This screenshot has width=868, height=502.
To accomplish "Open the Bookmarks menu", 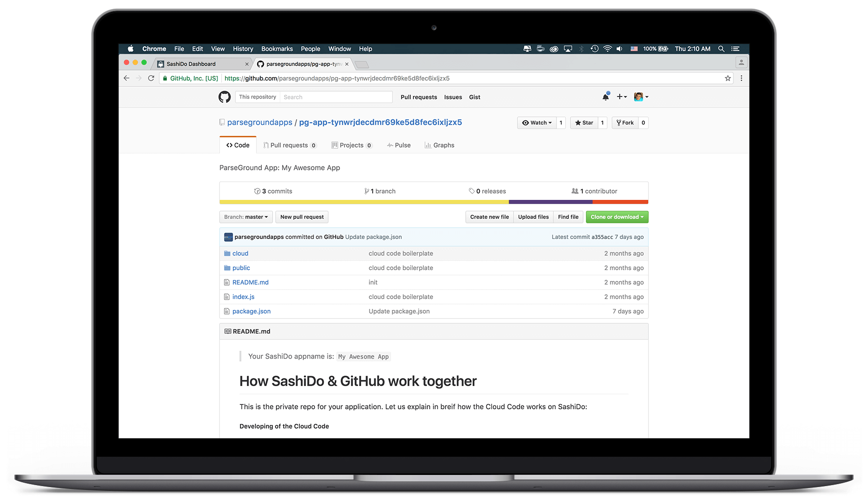I will (x=277, y=49).
